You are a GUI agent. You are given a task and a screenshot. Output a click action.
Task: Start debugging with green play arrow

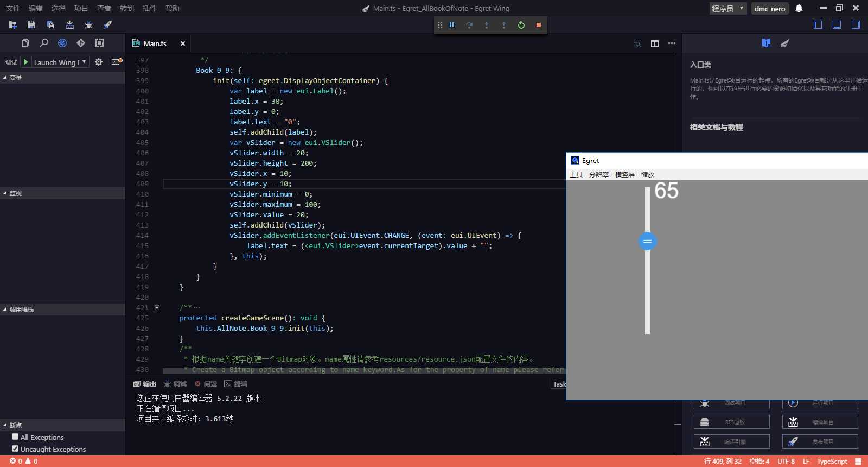coord(25,62)
